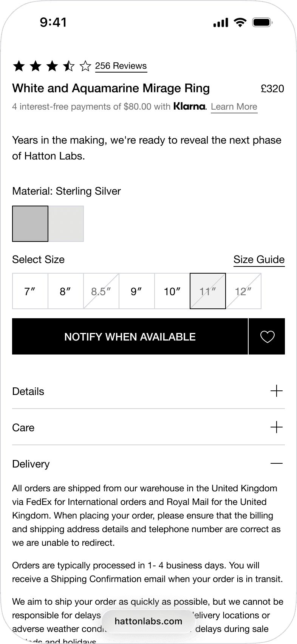The image size is (297, 644).
Task: Click the first filled rating star
Action: [19, 66]
